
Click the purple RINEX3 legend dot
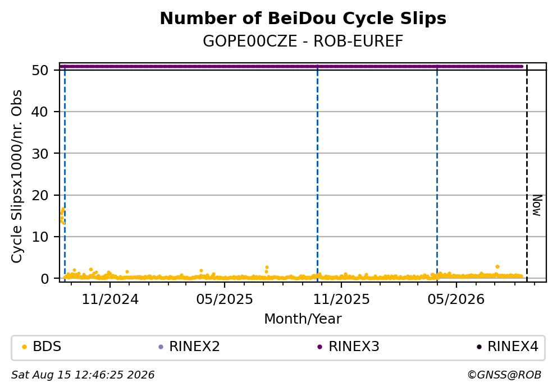[319, 347]
